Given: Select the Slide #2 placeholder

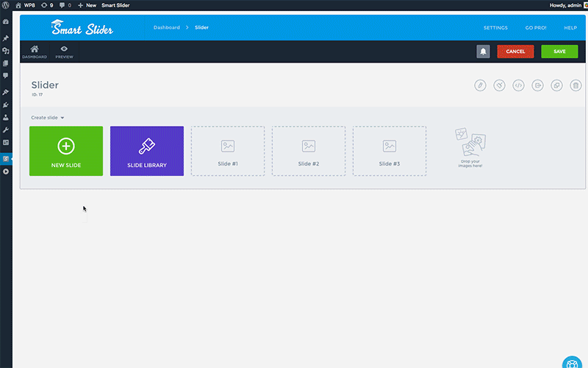Looking at the screenshot, I should click(x=309, y=151).
